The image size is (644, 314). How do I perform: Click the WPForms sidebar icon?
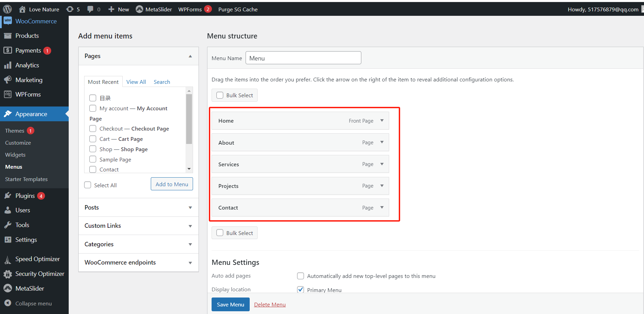click(8, 94)
